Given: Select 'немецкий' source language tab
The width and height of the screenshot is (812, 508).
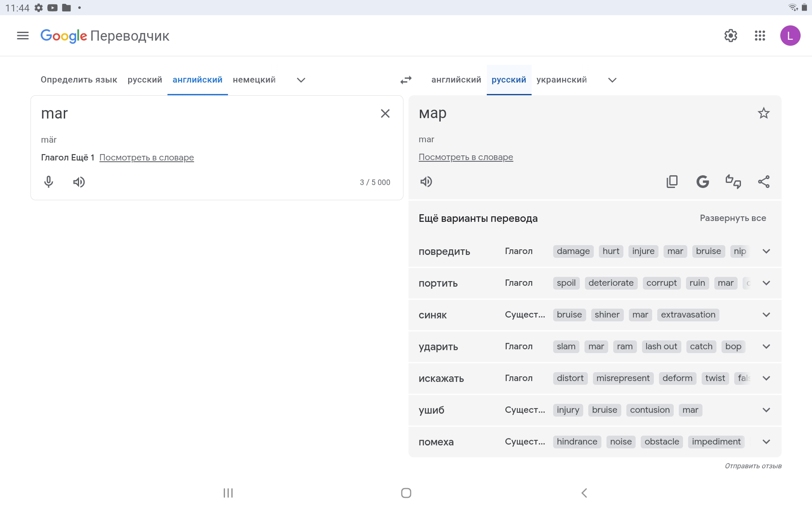Looking at the screenshot, I should point(254,80).
